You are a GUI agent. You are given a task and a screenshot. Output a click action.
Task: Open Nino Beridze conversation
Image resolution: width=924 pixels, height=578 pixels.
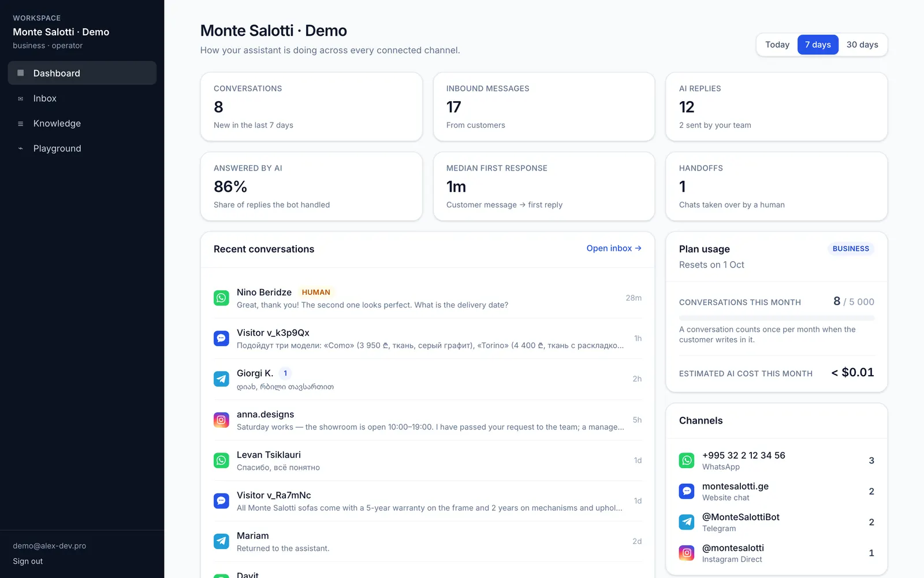[x=427, y=298]
